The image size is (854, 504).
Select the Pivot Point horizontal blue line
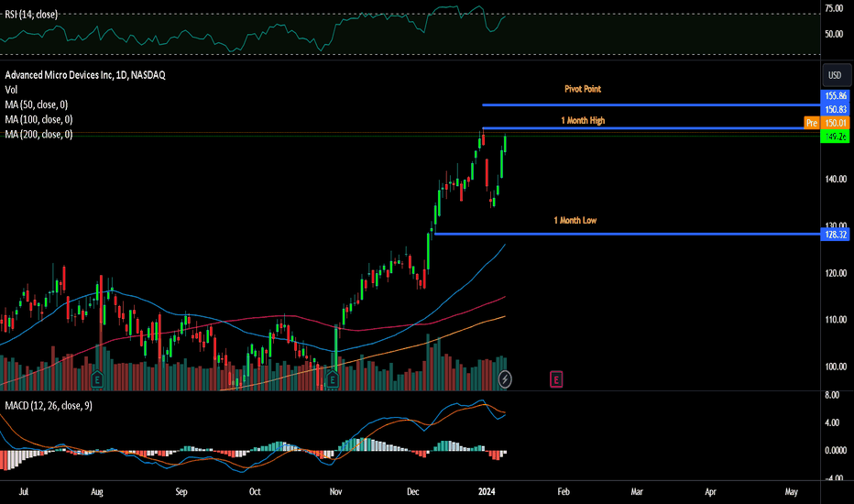pos(651,104)
